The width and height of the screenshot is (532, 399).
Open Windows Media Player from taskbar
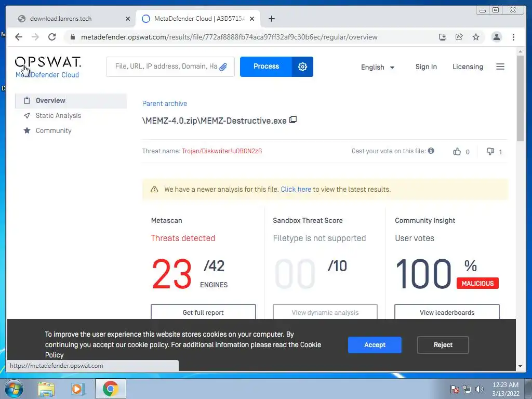point(77,389)
